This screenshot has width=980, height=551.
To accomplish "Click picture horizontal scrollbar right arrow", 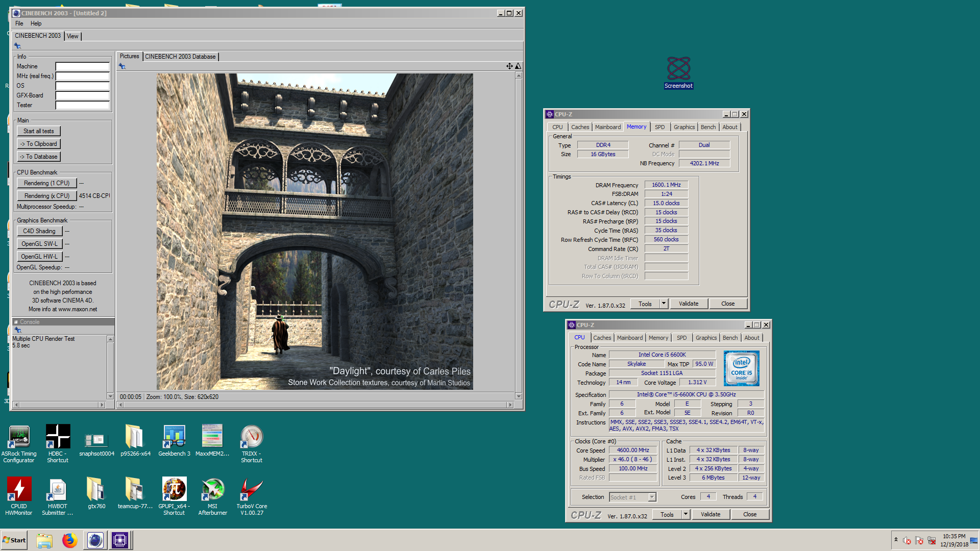I will [x=509, y=405].
